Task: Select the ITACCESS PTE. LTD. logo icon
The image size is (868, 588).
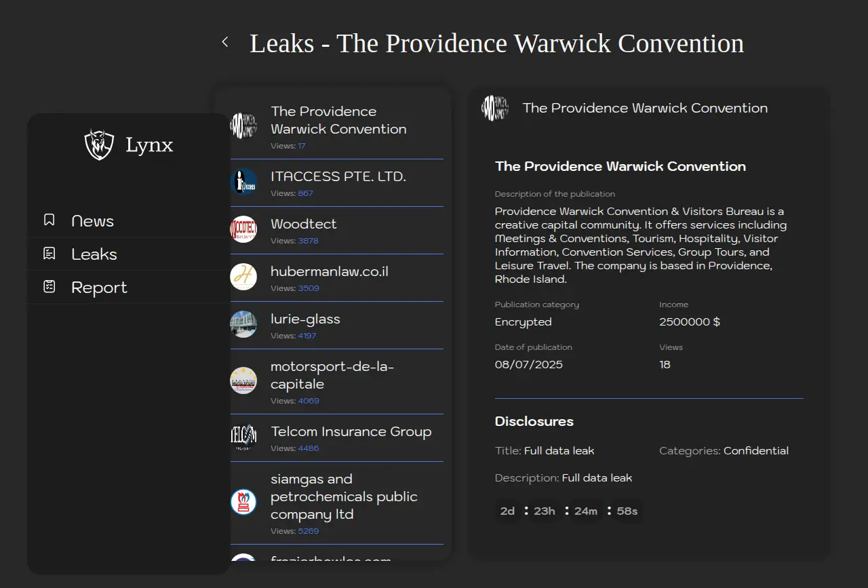Action: tap(243, 182)
